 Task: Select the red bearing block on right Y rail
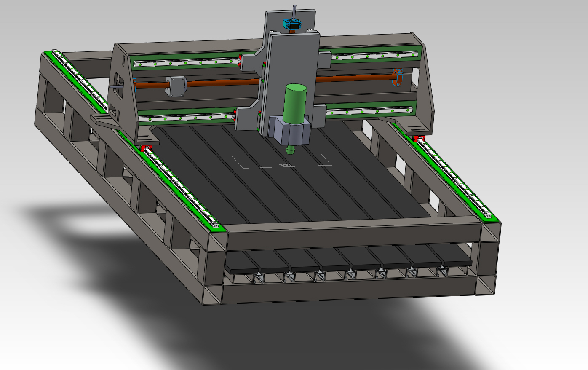click(x=419, y=139)
